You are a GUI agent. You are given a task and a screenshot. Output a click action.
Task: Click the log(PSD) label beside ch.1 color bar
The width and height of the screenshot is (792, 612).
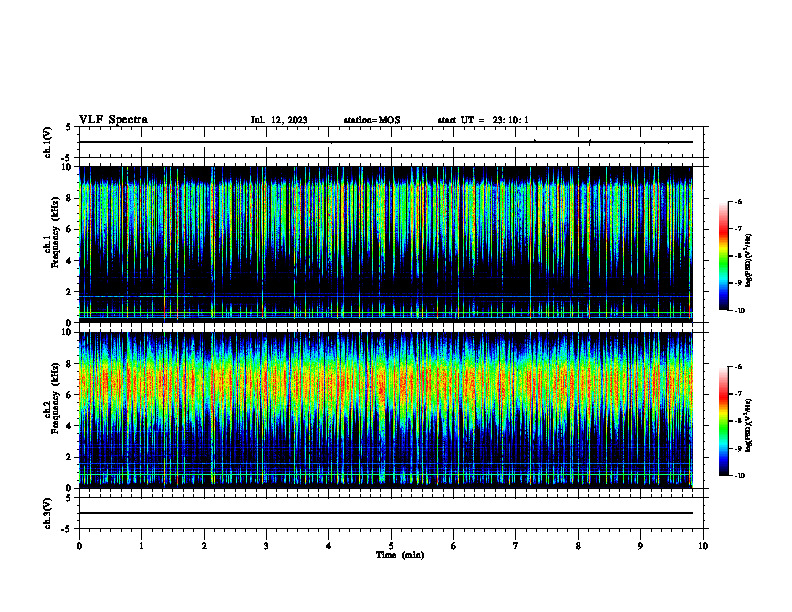749,261
